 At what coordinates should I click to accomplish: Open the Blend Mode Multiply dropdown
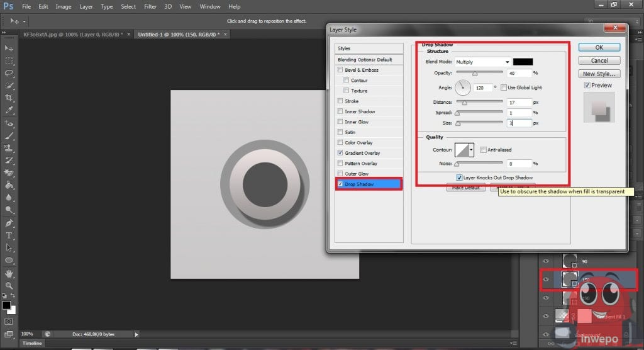(x=482, y=62)
